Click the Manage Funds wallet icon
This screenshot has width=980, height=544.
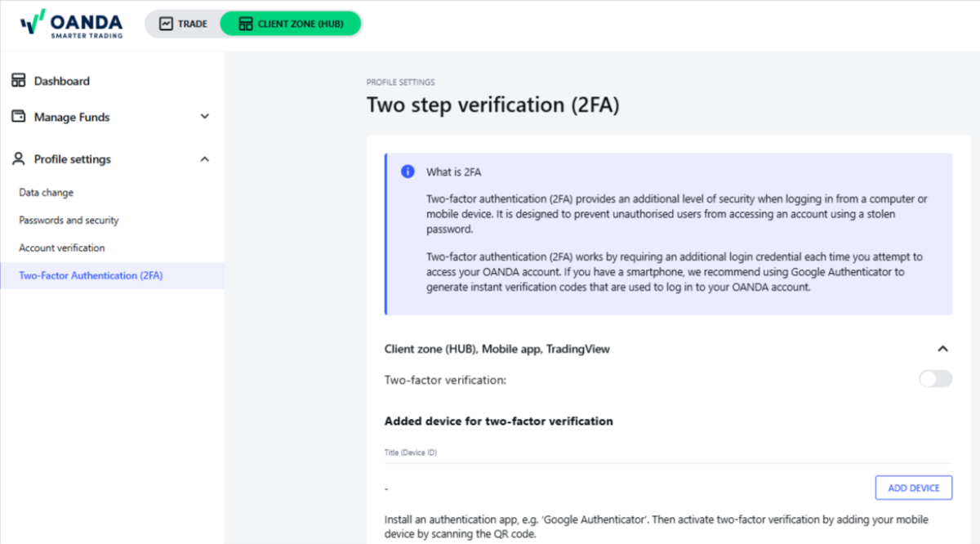[18, 117]
